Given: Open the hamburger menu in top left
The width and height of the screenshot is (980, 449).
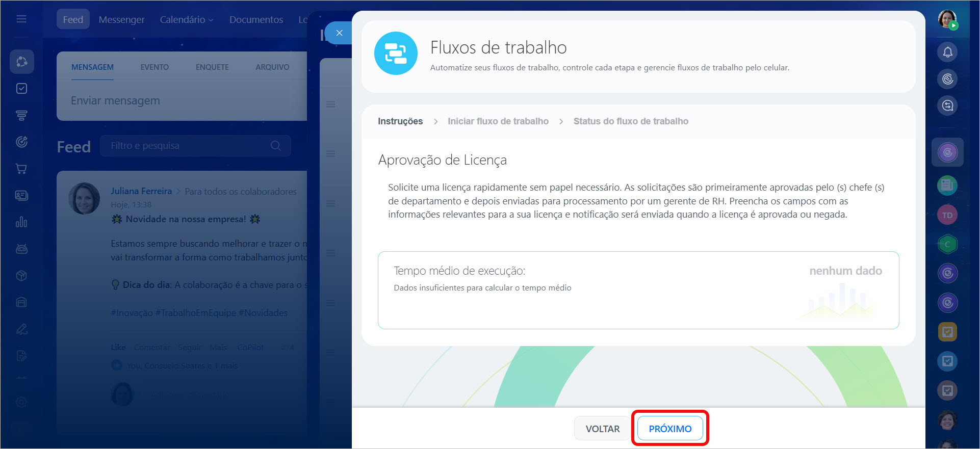Looking at the screenshot, I should (21, 19).
